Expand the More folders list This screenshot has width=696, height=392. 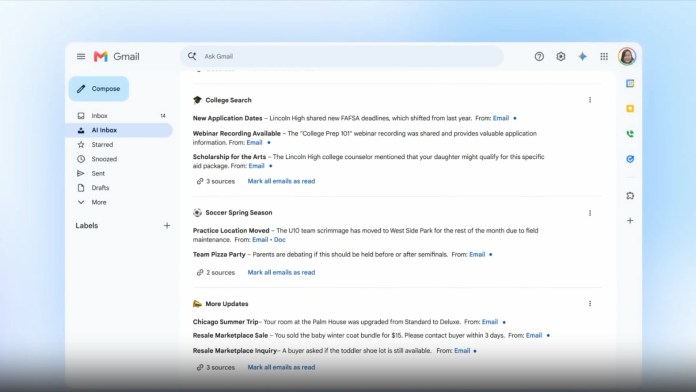click(x=119, y=202)
